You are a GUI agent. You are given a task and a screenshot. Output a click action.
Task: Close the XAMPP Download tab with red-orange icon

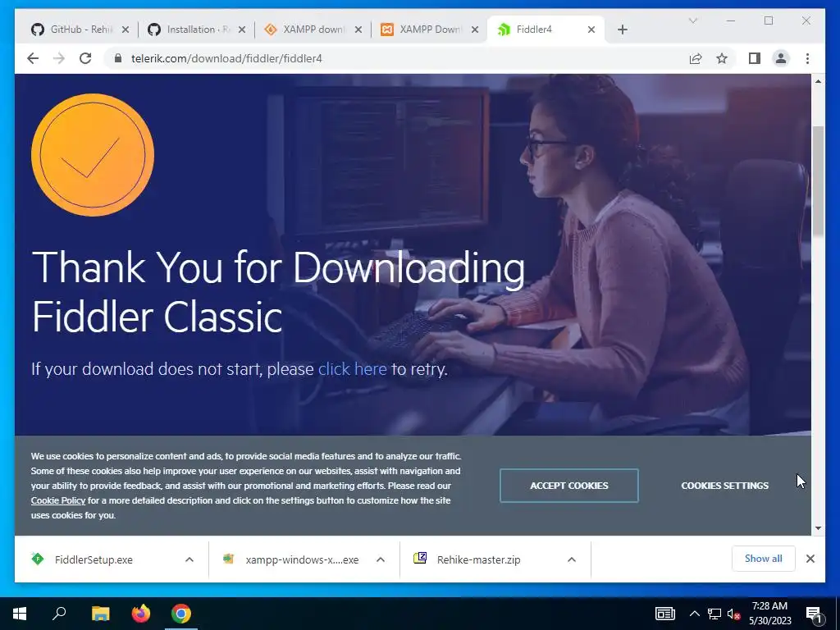tap(475, 30)
